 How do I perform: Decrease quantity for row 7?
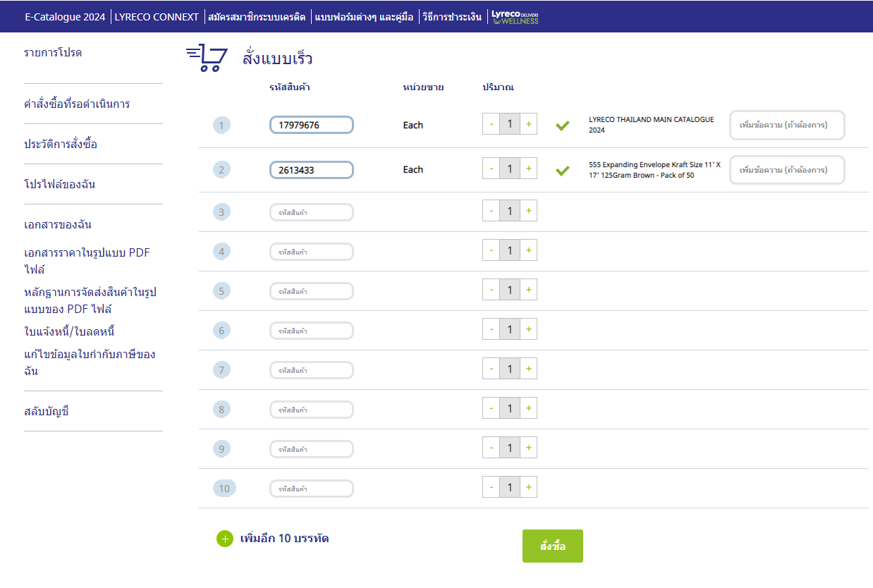pyautogui.click(x=492, y=368)
